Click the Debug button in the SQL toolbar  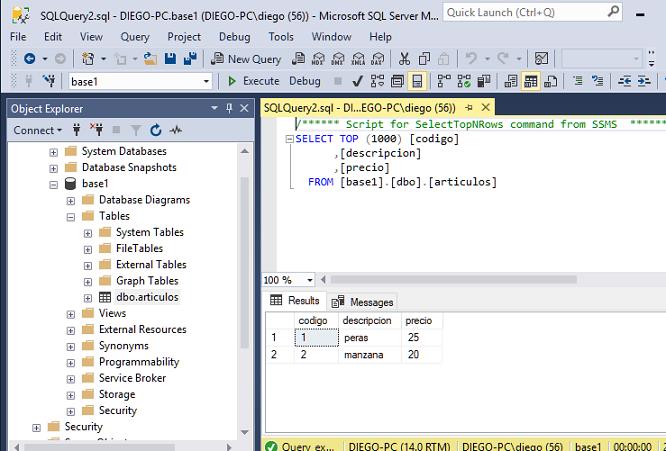pyautogui.click(x=305, y=81)
